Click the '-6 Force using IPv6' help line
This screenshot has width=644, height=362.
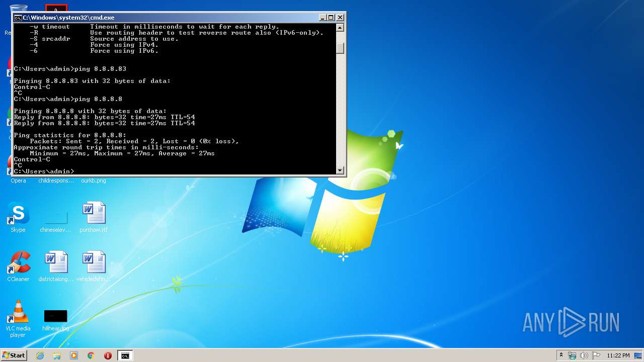click(x=94, y=51)
